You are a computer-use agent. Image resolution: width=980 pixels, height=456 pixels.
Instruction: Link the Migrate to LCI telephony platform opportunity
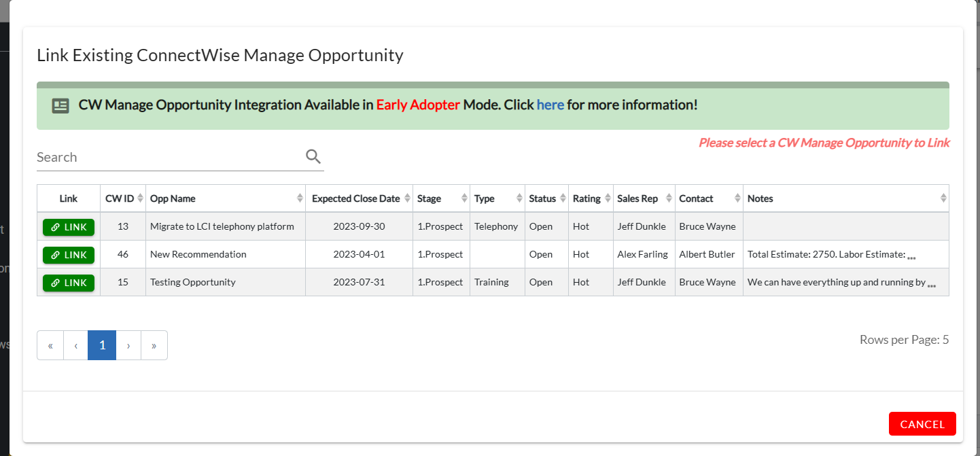point(69,227)
